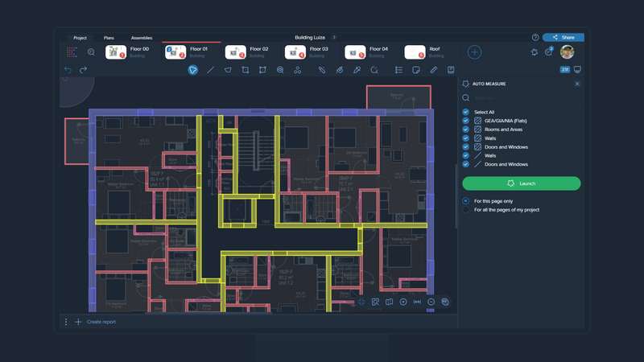Screen dimensions: 644x362
Task: Open the three-dot menu beside Create report
Action: [x=66, y=322]
